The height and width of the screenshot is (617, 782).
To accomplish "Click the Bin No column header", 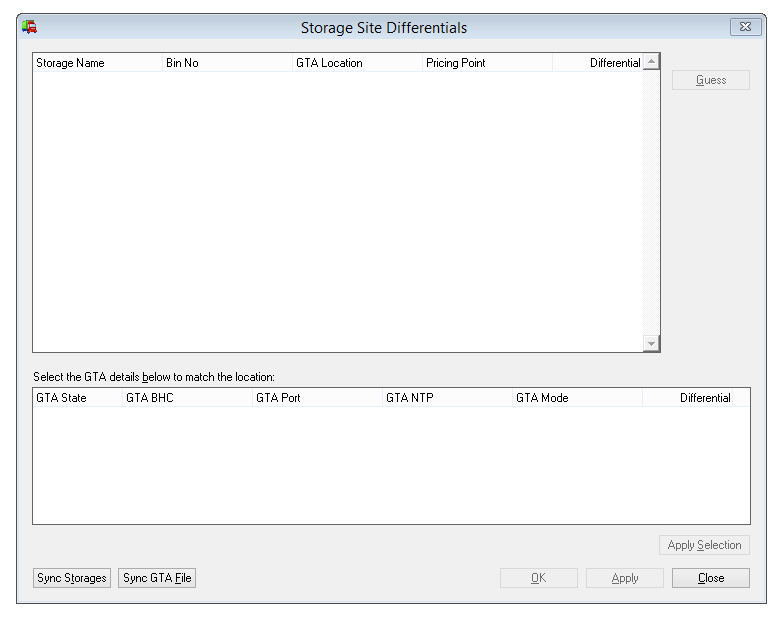I will coord(227,63).
